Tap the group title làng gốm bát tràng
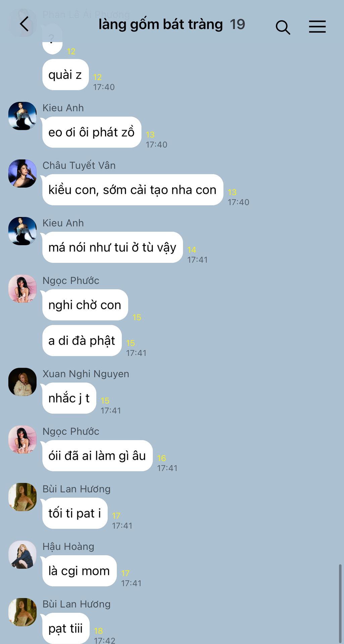The image size is (344, 644). [160, 24]
